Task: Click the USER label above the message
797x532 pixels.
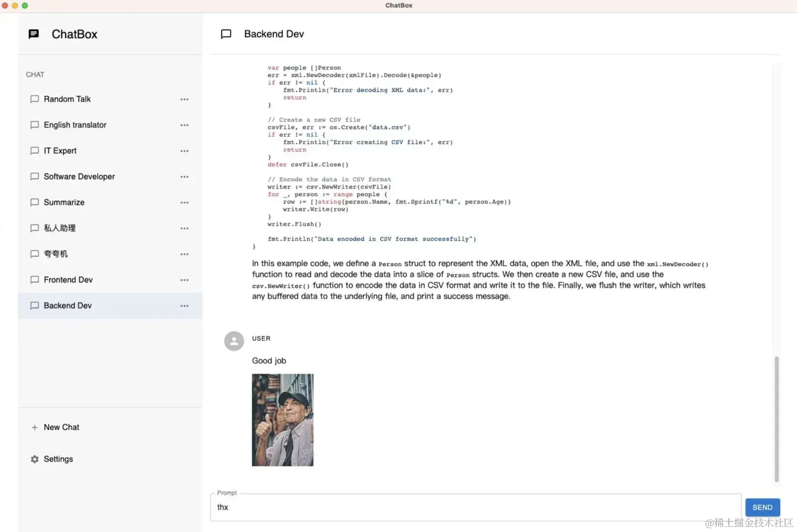Action: pos(261,339)
